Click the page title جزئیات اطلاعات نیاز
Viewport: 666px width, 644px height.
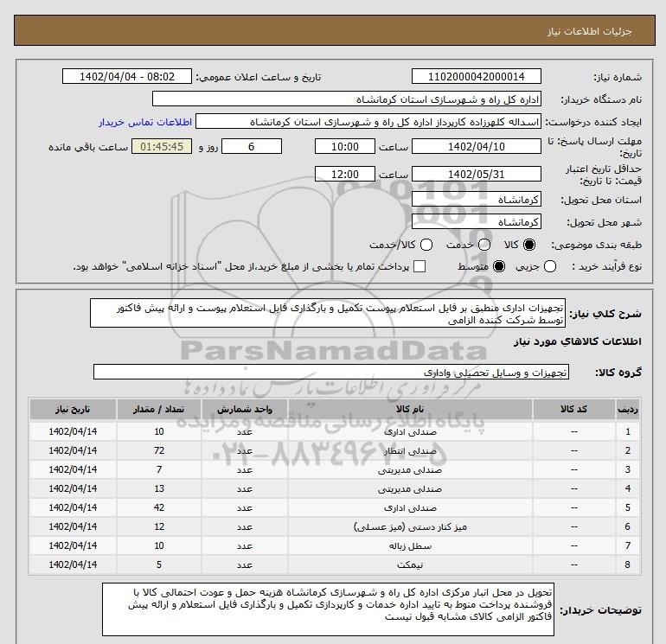[x=589, y=31]
